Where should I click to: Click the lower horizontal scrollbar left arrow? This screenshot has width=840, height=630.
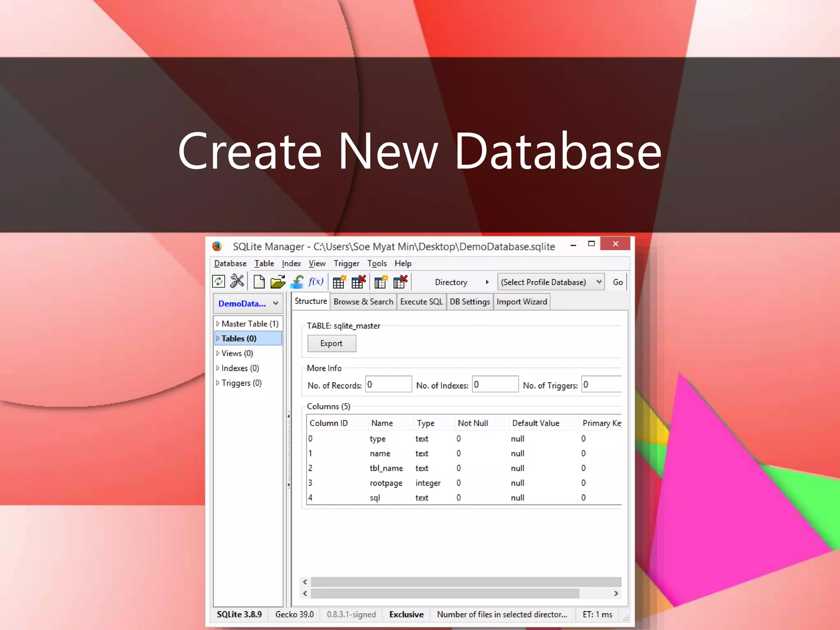point(305,593)
